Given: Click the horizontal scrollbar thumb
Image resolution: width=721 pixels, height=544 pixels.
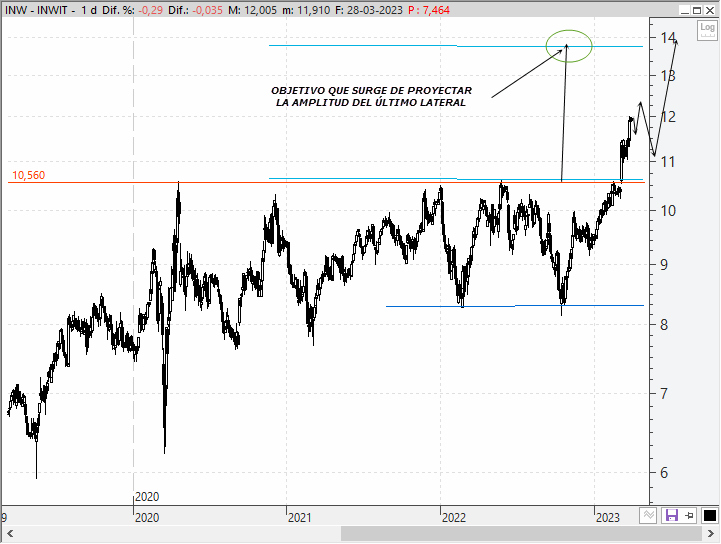Looking at the screenshot, I should pos(521,534).
